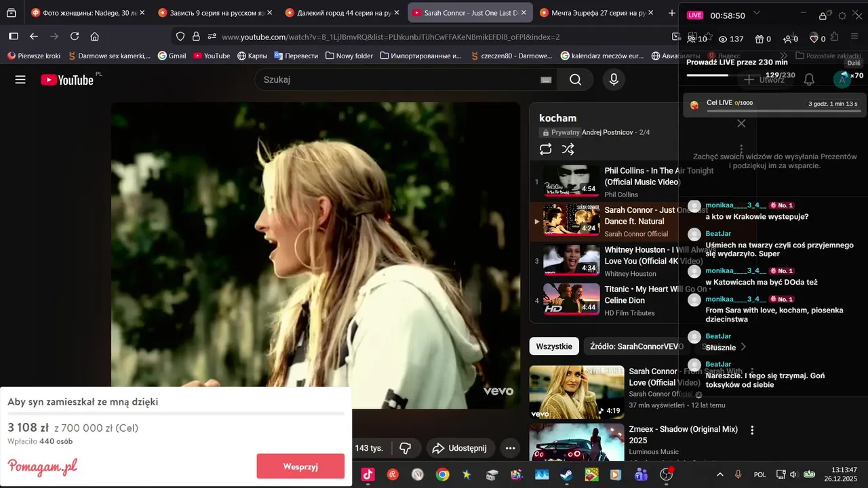868x488 pixels.
Task: Open Nowy folder bookmarks folder
Action: 349,56
